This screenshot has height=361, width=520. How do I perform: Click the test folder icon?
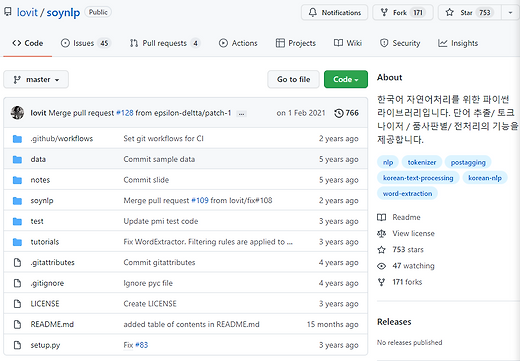tap(17, 221)
